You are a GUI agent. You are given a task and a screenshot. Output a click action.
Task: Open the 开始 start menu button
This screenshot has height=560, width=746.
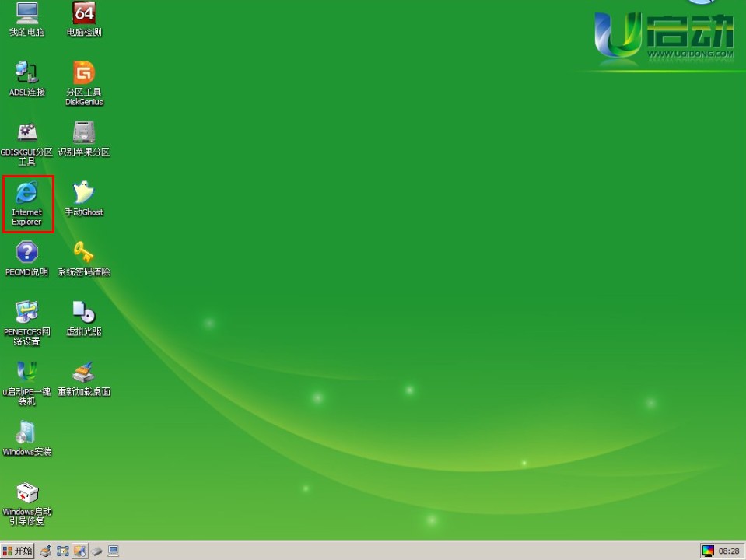click(18, 551)
